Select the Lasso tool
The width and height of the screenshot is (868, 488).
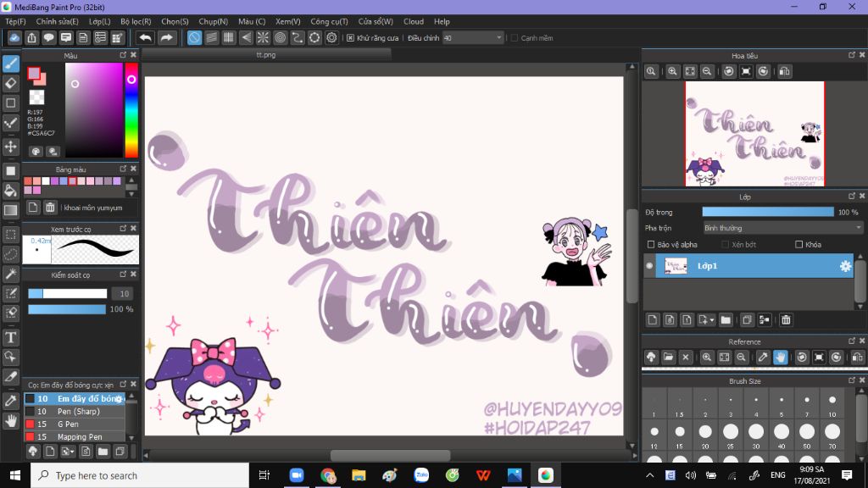(x=10, y=254)
